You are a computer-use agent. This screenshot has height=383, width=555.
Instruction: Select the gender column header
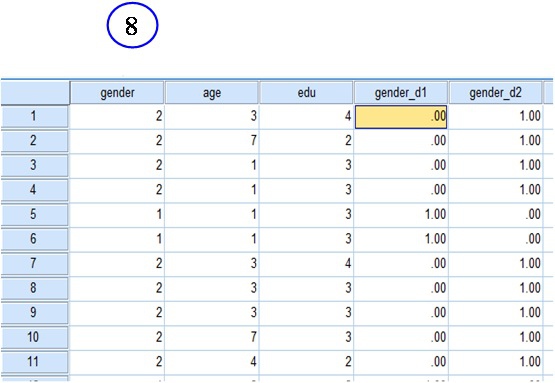[x=117, y=93]
